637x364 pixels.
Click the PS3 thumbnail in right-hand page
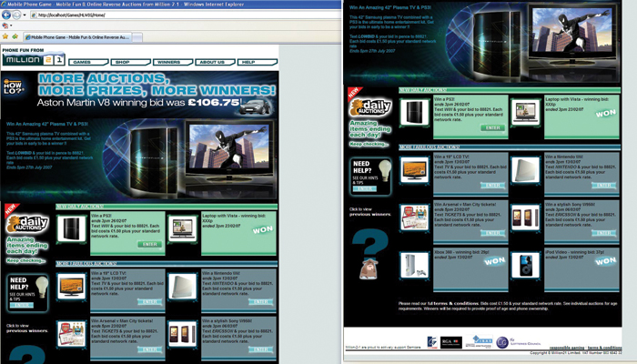coord(414,112)
